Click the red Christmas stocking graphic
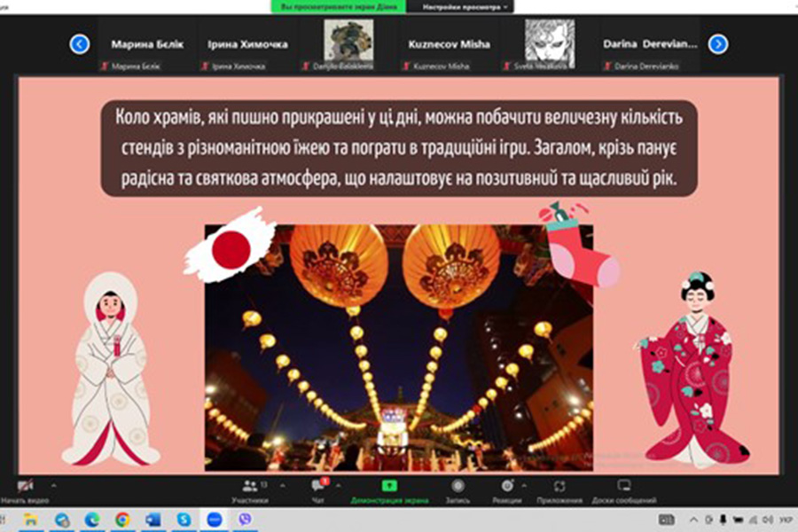 pos(579,245)
